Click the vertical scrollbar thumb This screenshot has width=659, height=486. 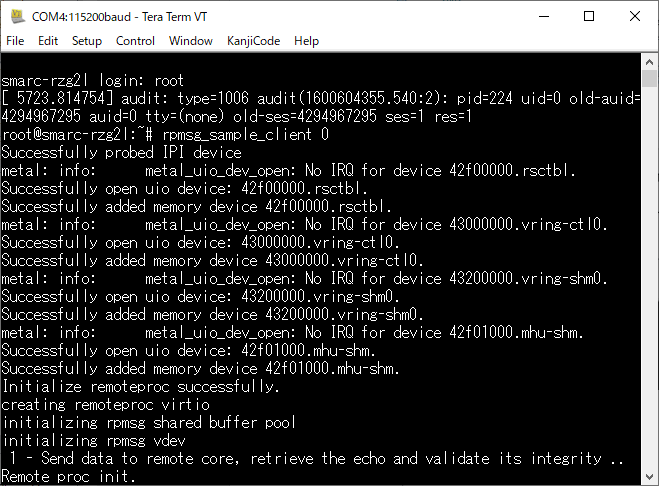649,79
